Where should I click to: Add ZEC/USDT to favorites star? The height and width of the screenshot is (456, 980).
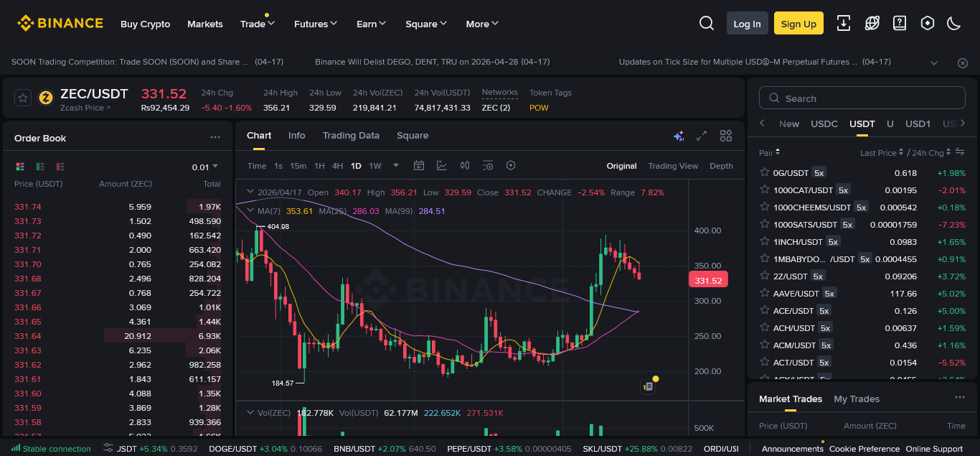(22, 98)
